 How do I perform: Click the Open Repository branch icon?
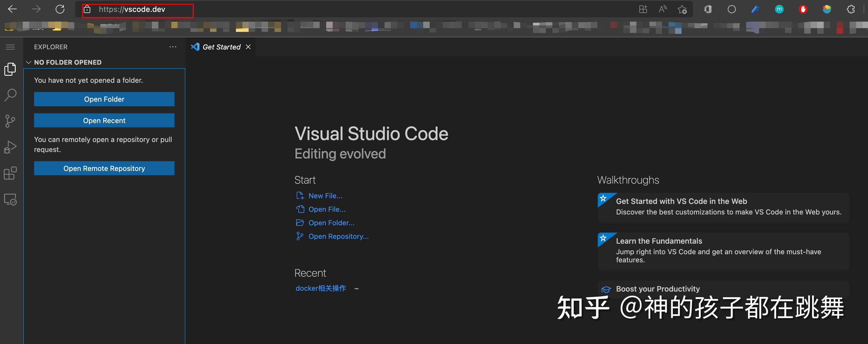coord(299,236)
